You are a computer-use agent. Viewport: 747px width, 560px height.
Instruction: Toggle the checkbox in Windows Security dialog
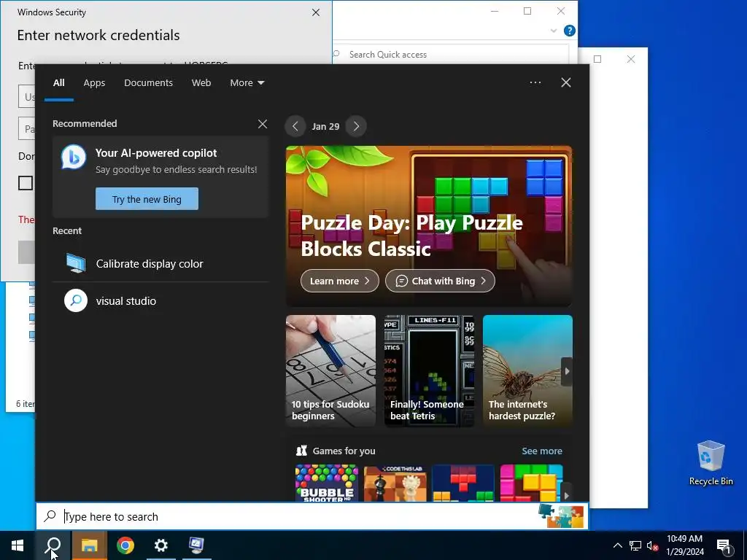(x=26, y=183)
